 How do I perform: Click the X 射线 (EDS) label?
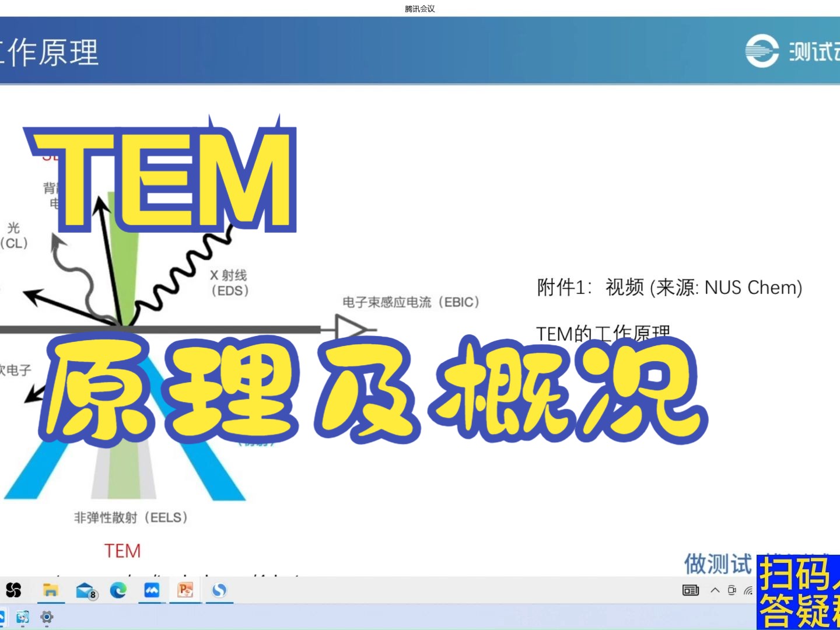click(x=229, y=283)
